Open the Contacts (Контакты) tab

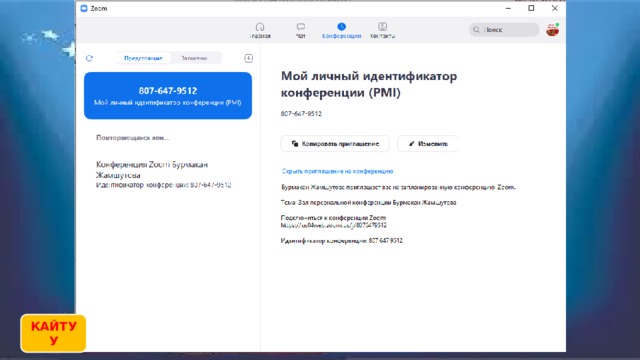pos(382,31)
